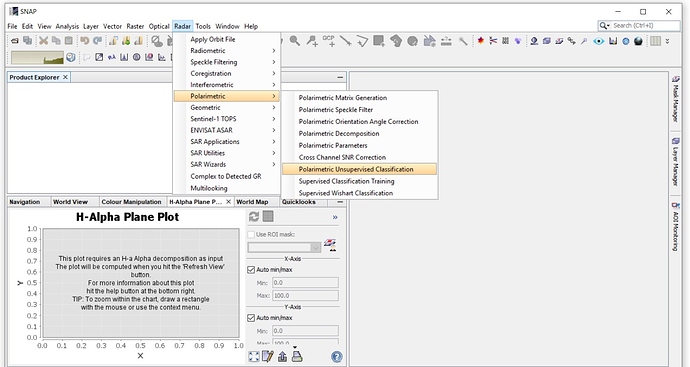690x367 pixels.
Task: Click the grey square next to Refresh View
Action: pos(268,216)
